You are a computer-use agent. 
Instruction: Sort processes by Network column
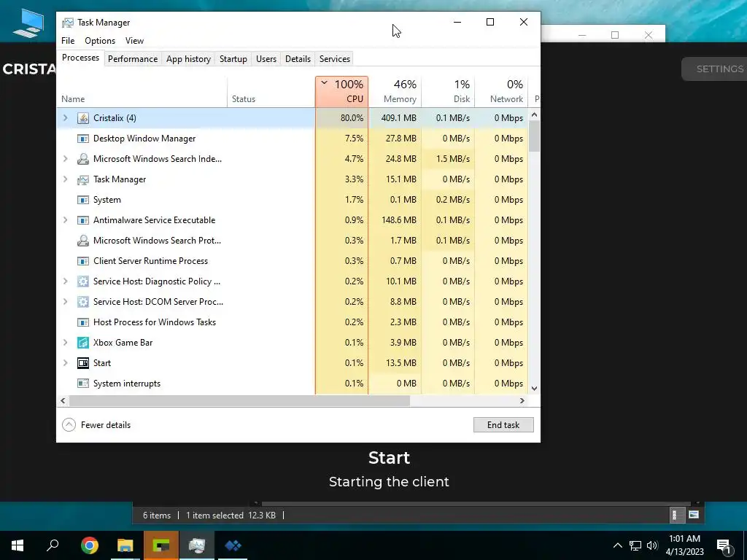point(502,91)
